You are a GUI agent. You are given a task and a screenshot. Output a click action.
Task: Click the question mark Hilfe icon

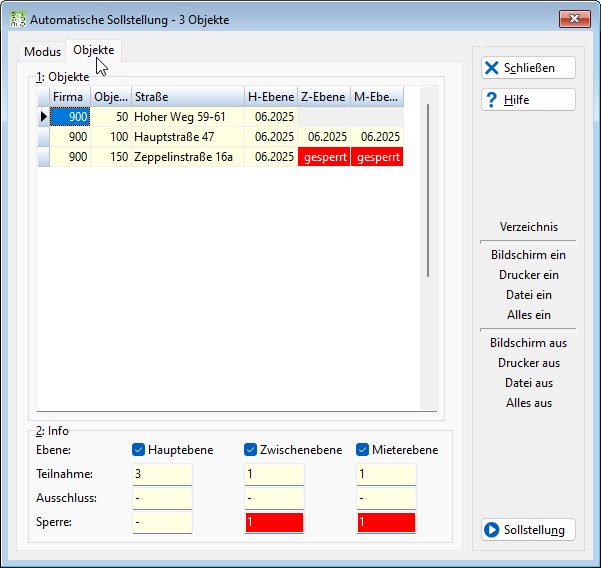[491, 100]
